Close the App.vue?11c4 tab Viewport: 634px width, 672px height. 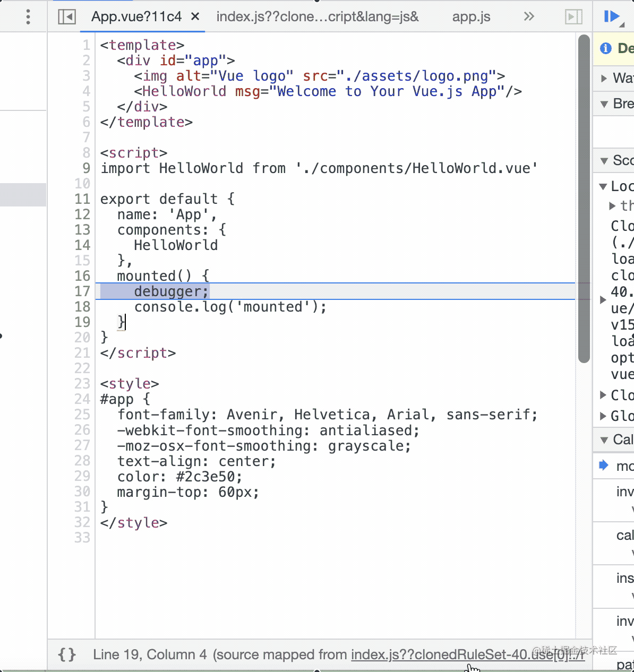tap(195, 16)
